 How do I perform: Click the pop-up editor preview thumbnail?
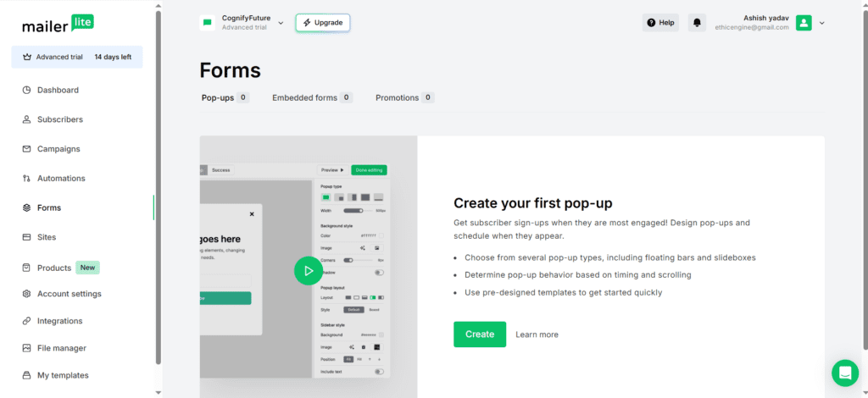[x=309, y=267]
